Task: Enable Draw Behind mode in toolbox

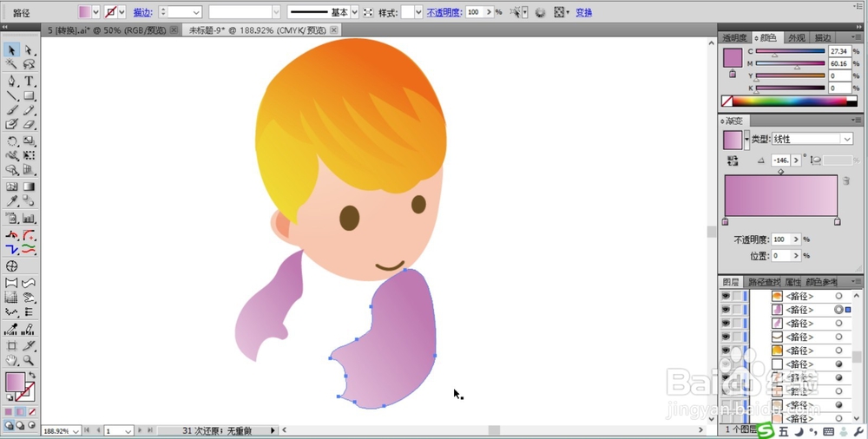Action: point(21,425)
